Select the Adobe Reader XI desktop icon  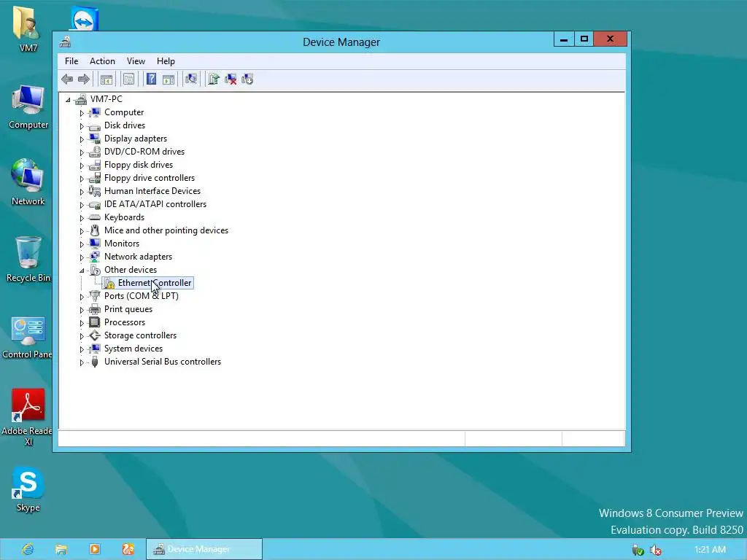click(27, 417)
